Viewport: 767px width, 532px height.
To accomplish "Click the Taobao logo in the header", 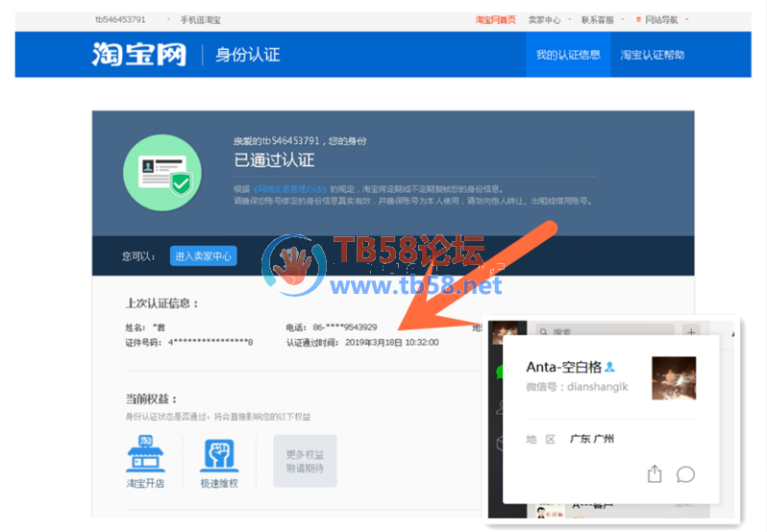I will click(138, 54).
